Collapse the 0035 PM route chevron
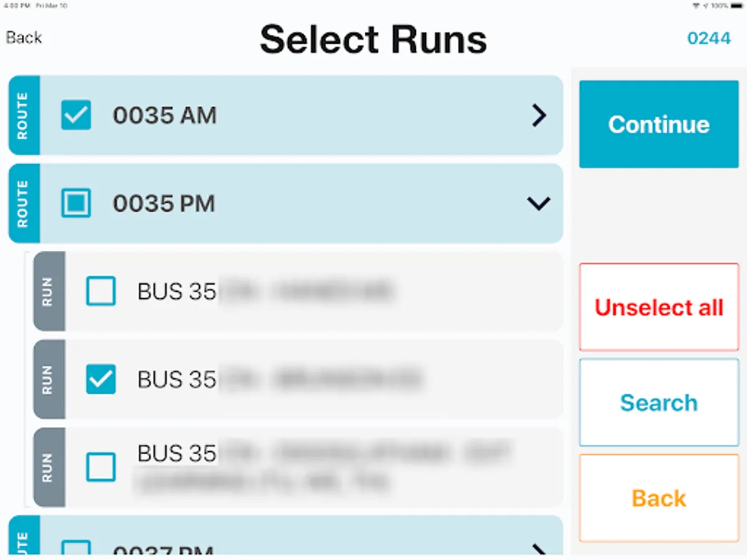Viewport: 747px width, 560px height. 539,203
